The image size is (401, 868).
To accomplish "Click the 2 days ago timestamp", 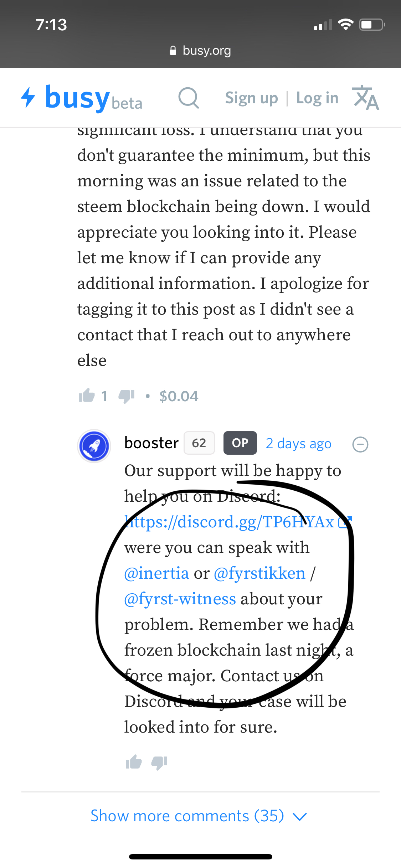I will pyautogui.click(x=299, y=444).
